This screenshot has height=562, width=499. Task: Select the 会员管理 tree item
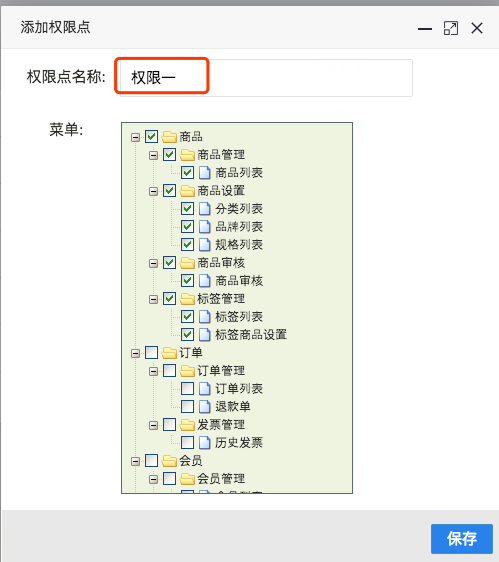(221, 478)
